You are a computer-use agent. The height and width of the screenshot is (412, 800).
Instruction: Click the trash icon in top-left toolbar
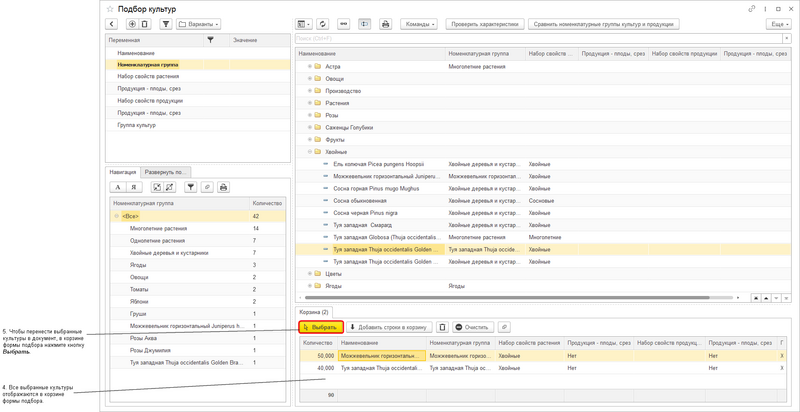click(145, 24)
